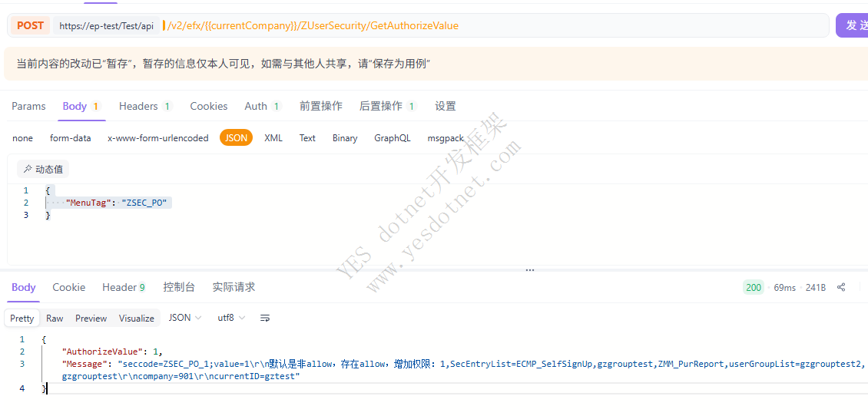Viewport: 868px width, 416px height.
Task: Open the request Cookies tab
Action: tap(209, 106)
